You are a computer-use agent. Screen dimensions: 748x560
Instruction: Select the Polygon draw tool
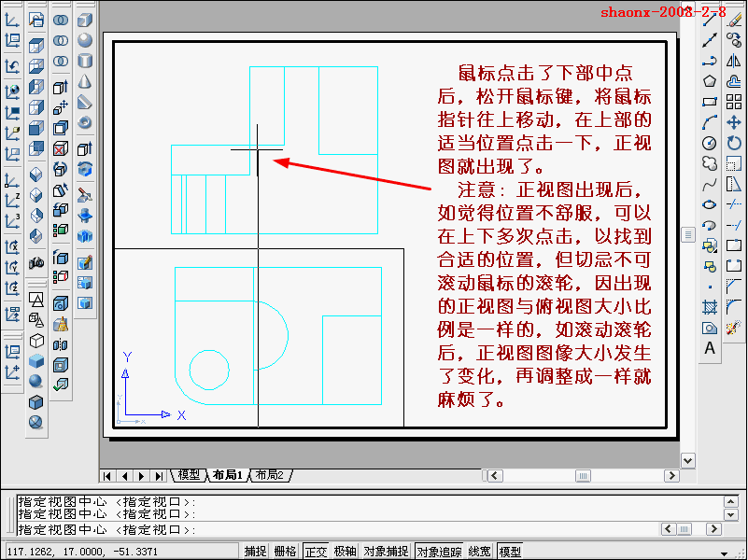click(710, 81)
